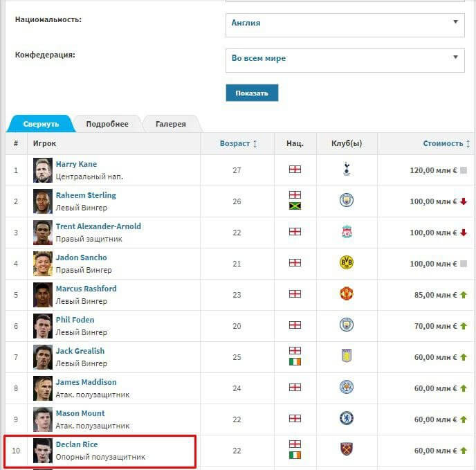Click Phil Foden's portrait thumbnail
This screenshot has width=476, height=470.
pyautogui.click(x=43, y=326)
